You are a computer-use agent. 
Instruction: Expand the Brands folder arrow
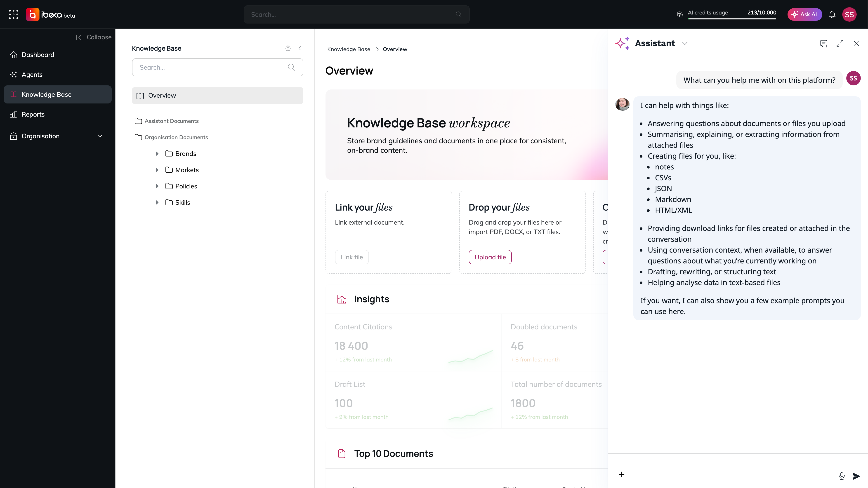pyautogui.click(x=157, y=154)
